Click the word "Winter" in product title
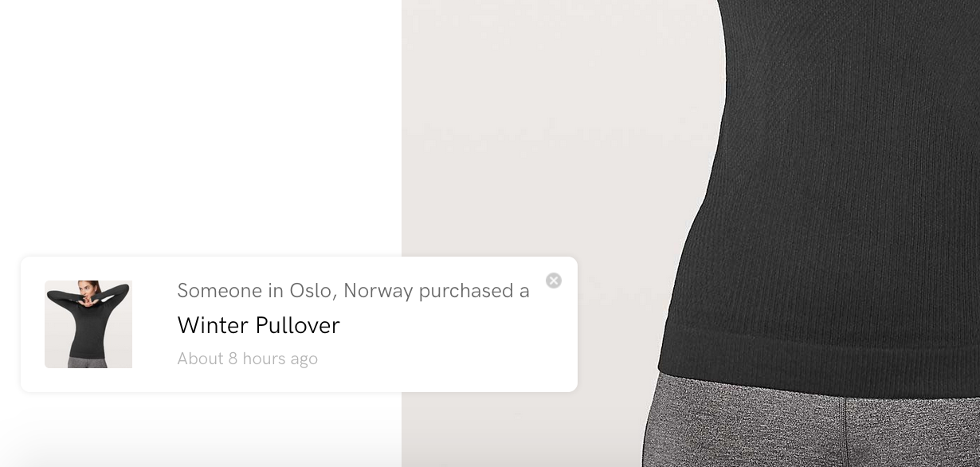The width and height of the screenshot is (980, 467). point(212,325)
